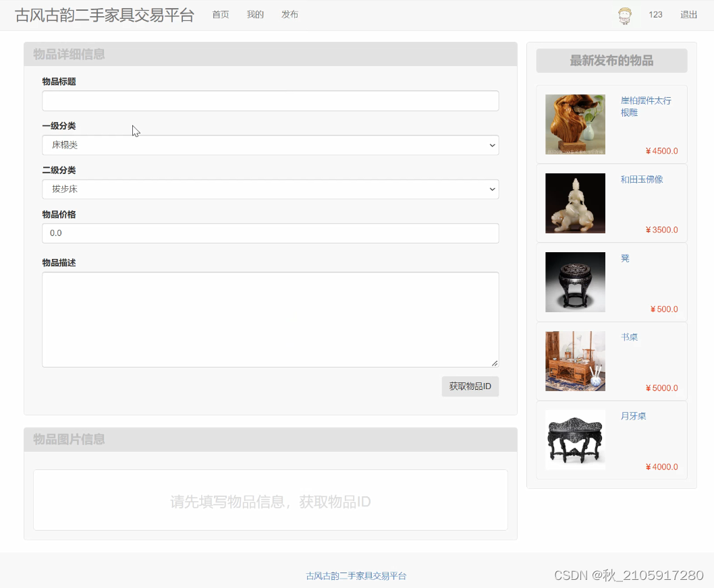Screen dimensions: 714x588
Task: Open the 书桌 desk thumbnail
Action: click(575, 361)
